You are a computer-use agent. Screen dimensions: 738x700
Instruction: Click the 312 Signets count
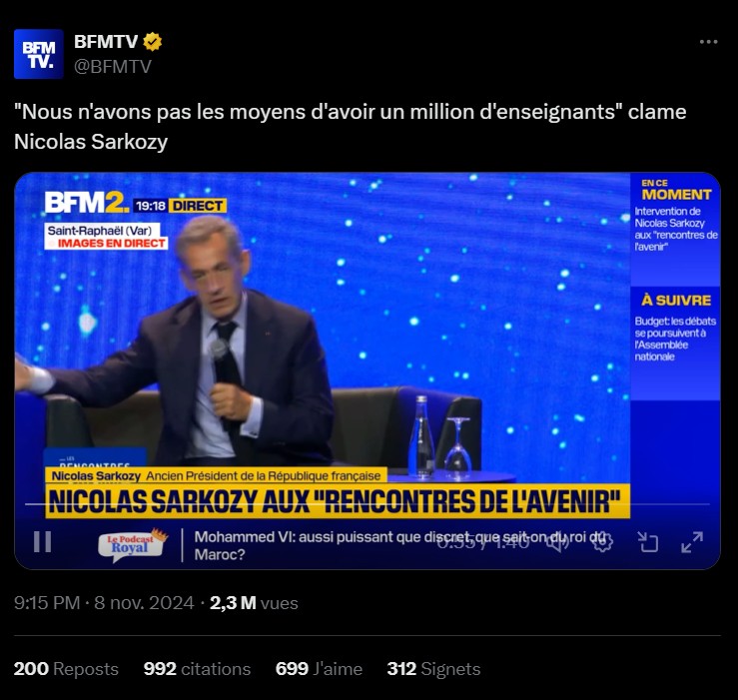pyautogui.click(x=433, y=669)
